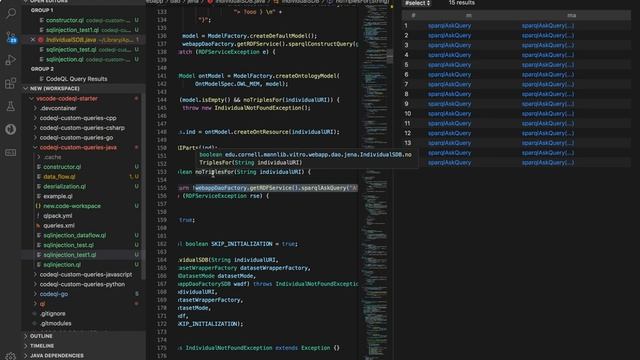
Task: Expand the codeql-custom-queries-python folder
Action: click(82, 284)
